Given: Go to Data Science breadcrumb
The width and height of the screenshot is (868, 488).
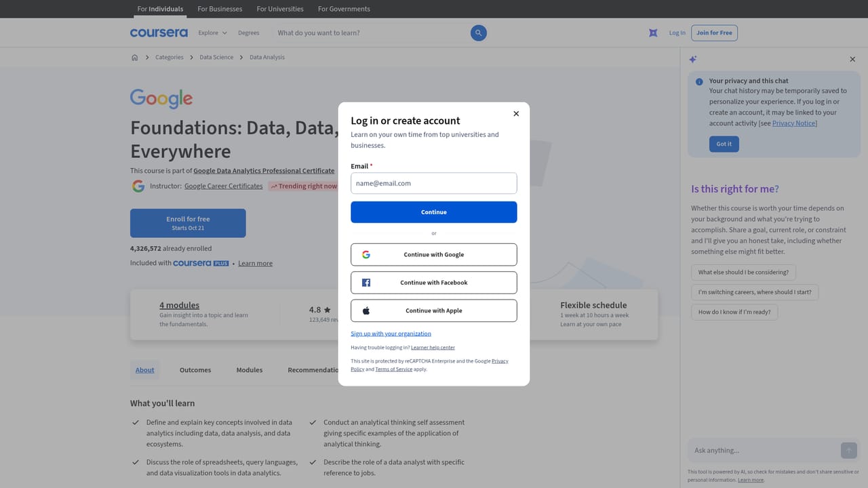Looking at the screenshot, I should [216, 58].
